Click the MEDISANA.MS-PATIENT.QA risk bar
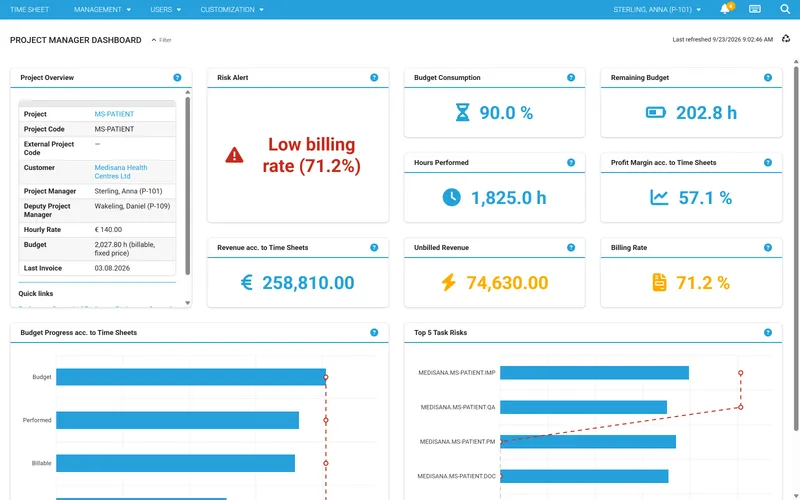The height and width of the screenshot is (500, 800). point(583,407)
